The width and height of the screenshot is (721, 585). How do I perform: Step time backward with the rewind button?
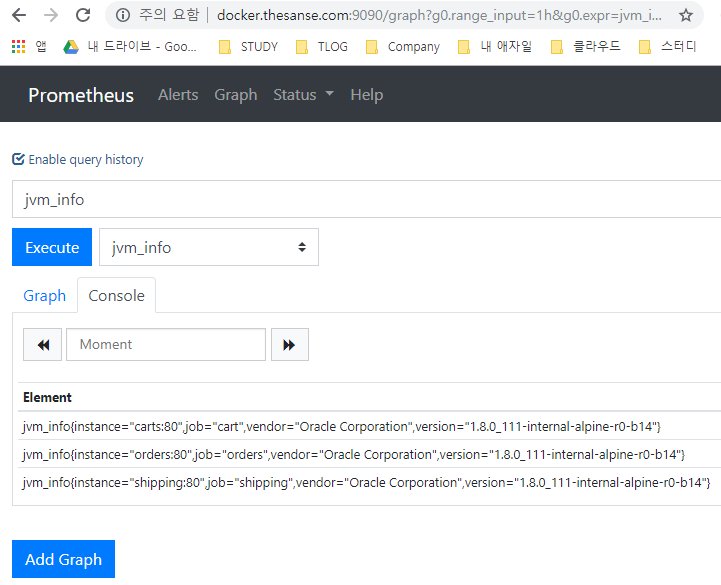(43, 344)
